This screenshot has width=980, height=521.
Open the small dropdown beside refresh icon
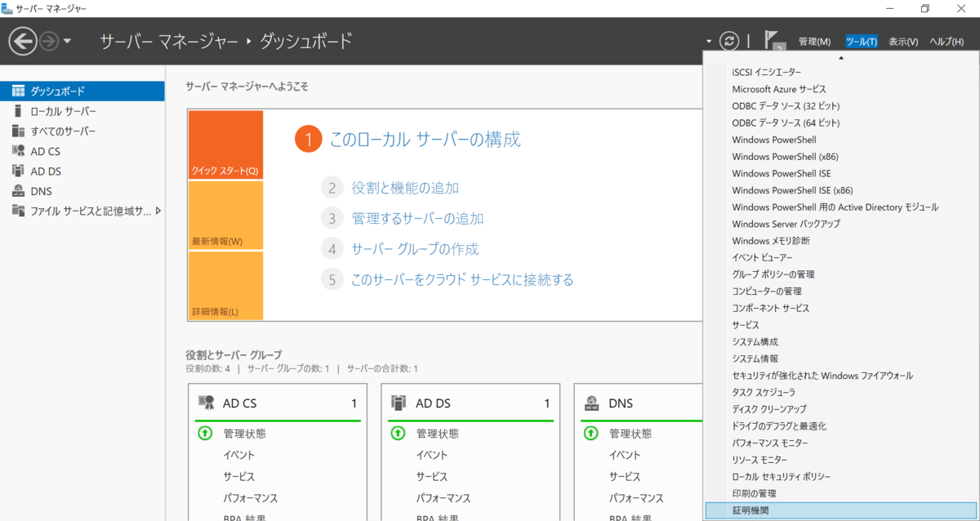(709, 42)
